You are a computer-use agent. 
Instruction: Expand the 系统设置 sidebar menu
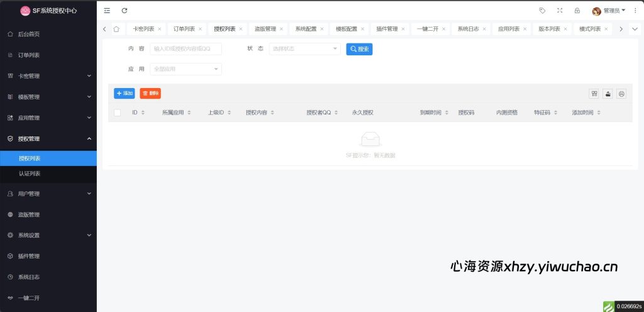tap(48, 235)
